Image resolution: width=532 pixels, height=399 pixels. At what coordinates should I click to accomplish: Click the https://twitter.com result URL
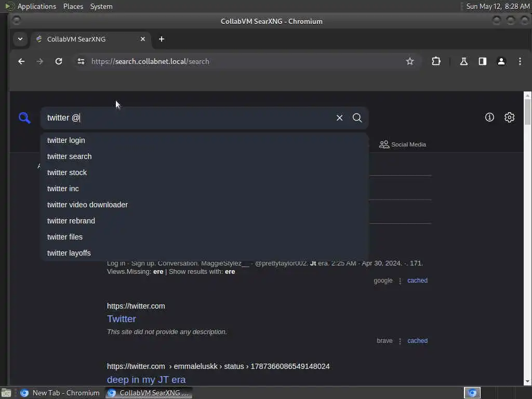(x=136, y=306)
